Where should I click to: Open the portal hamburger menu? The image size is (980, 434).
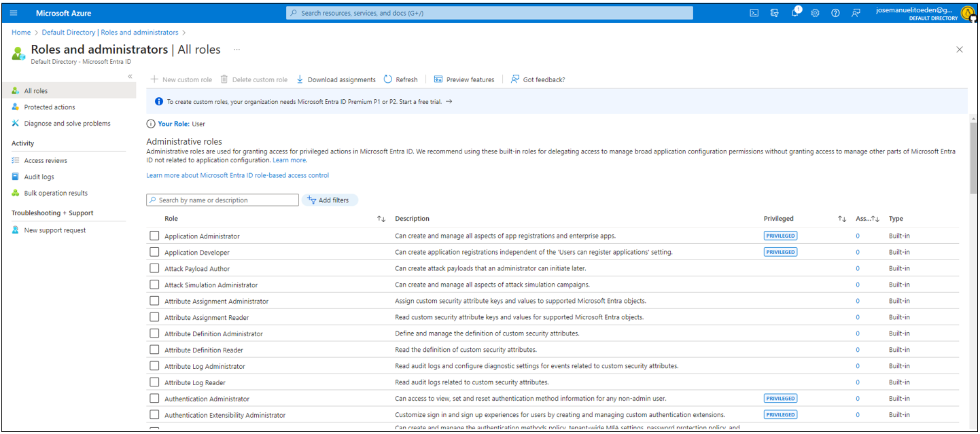14,13
